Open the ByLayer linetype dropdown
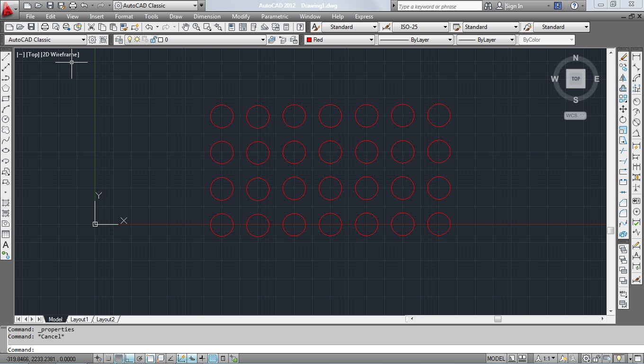 pyautogui.click(x=416, y=40)
